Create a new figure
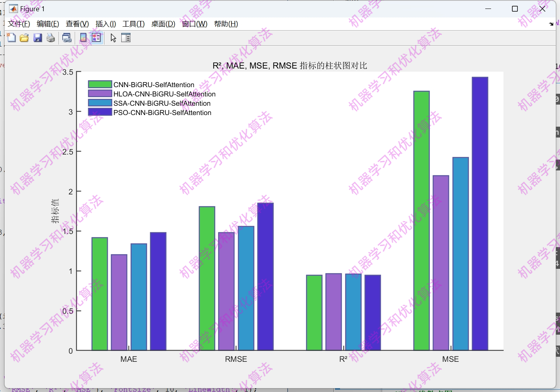The height and width of the screenshot is (392, 560). (11, 38)
